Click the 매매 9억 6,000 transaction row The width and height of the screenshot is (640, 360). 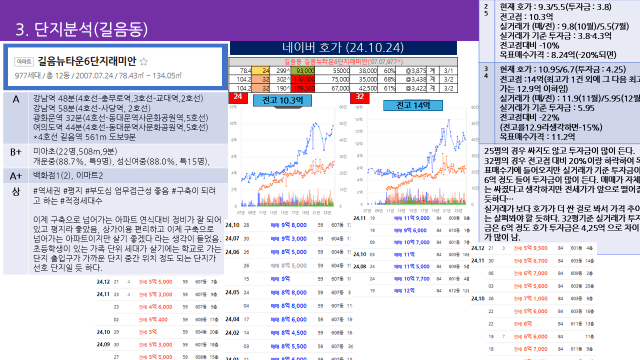pyautogui.click(x=411, y=230)
